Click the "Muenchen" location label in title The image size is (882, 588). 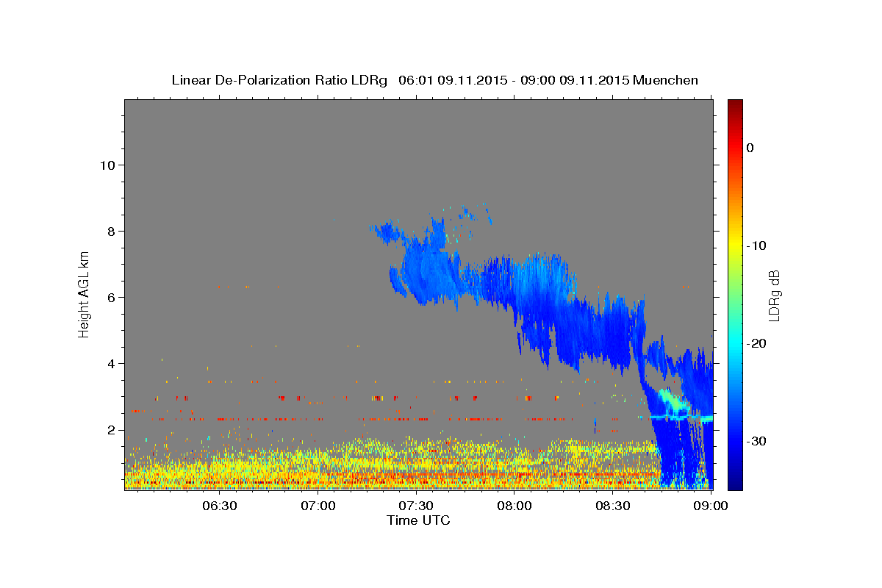(666, 80)
